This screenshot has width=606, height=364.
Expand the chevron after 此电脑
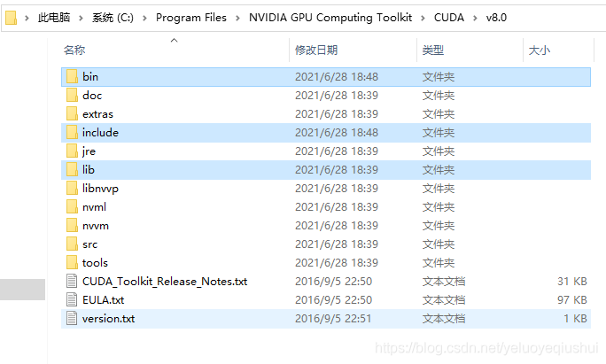pos(81,18)
